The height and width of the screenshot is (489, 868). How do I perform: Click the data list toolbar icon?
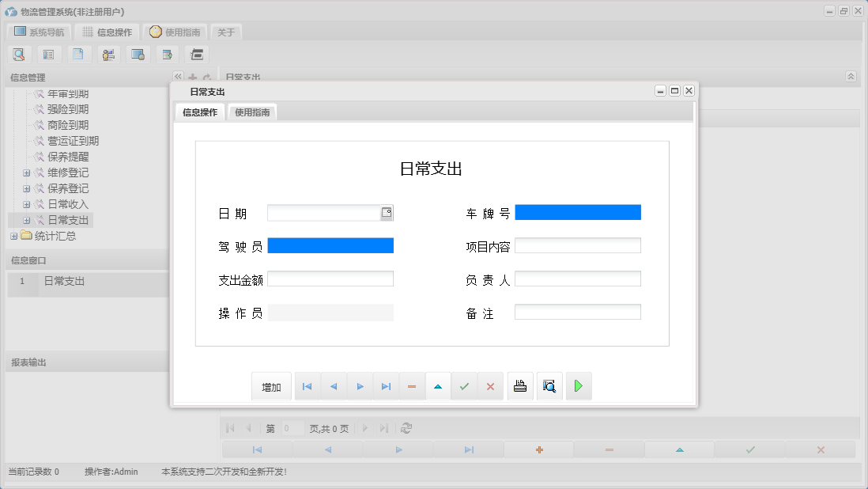click(49, 54)
